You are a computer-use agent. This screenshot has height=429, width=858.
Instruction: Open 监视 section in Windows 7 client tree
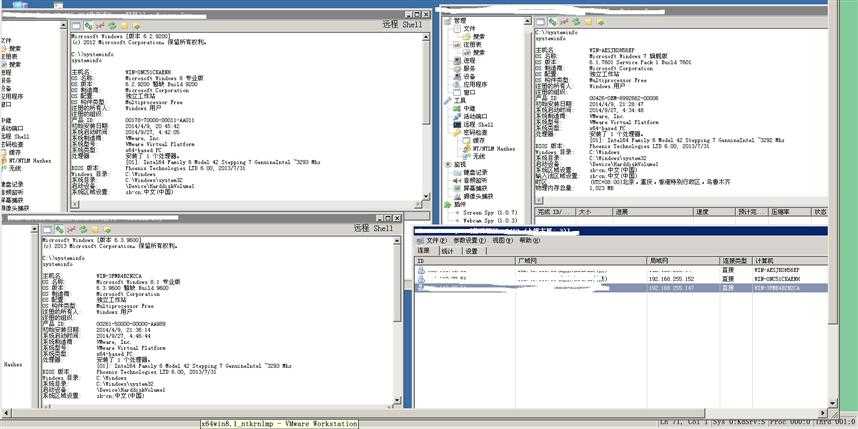pyautogui.click(x=460, y=164)
